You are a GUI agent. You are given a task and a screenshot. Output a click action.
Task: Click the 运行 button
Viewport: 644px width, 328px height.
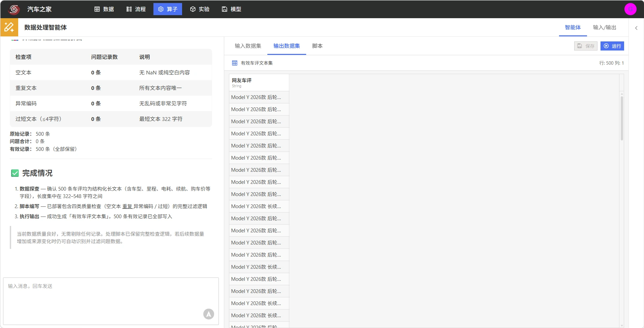click(x=612, y=46)
